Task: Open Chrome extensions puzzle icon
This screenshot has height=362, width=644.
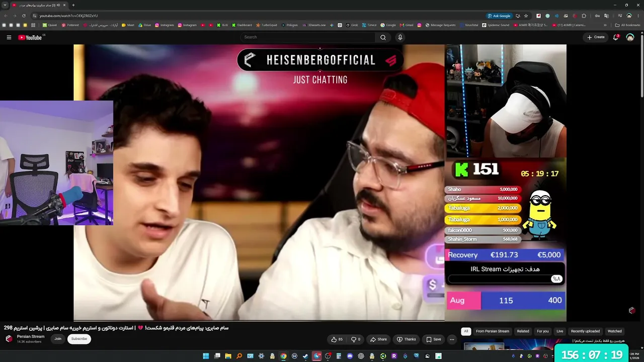Action: point(584,16)
